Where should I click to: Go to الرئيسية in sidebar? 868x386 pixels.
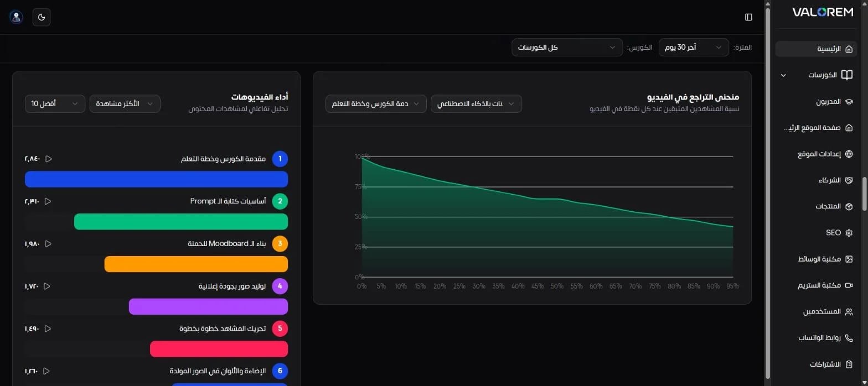(817, 49)
